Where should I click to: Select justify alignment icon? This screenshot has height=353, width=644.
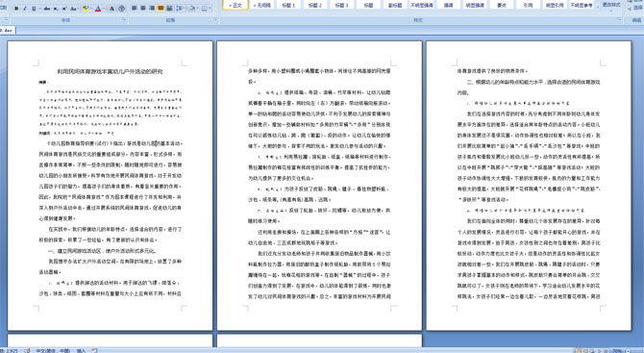161,9
